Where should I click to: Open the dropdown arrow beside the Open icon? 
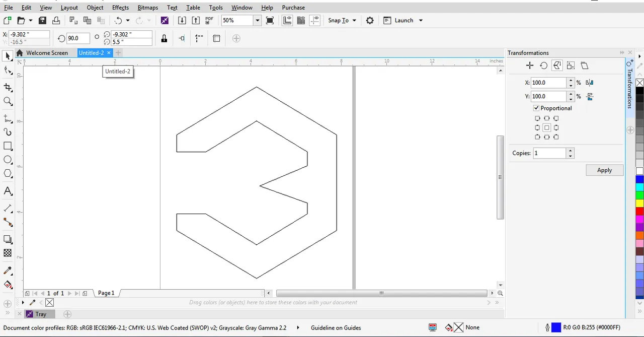[31, 20]
